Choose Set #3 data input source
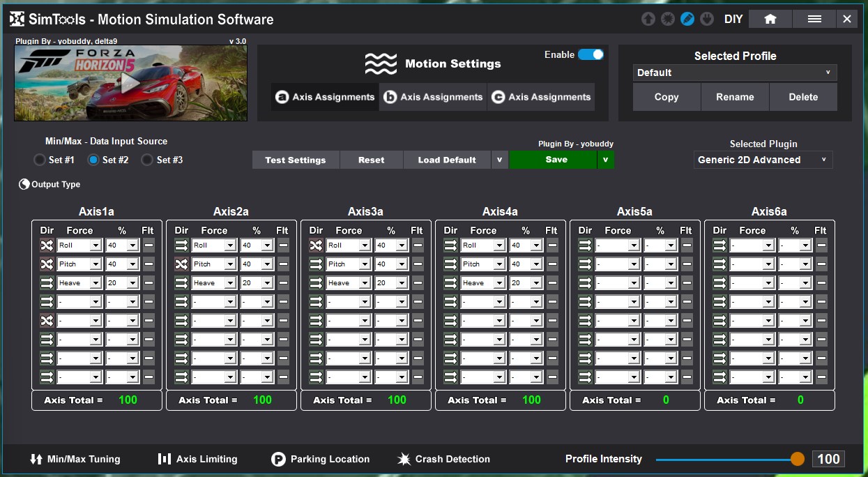Screen dimensions: 868x477 point(147,160)
